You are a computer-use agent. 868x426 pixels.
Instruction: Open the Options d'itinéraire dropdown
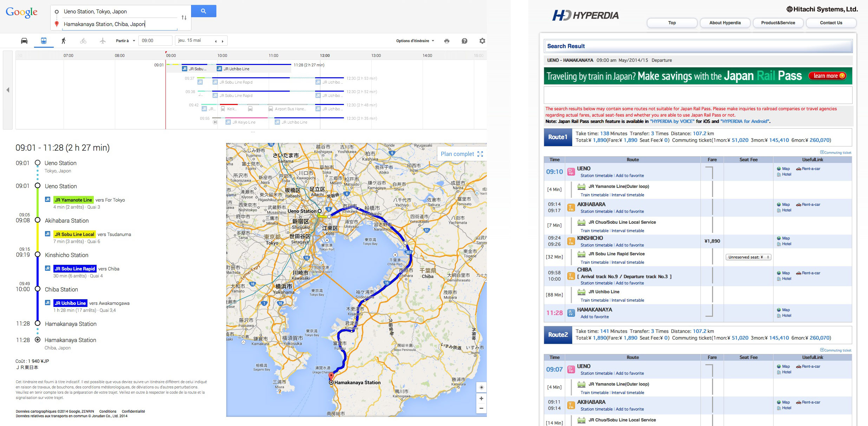click(415, 41)
